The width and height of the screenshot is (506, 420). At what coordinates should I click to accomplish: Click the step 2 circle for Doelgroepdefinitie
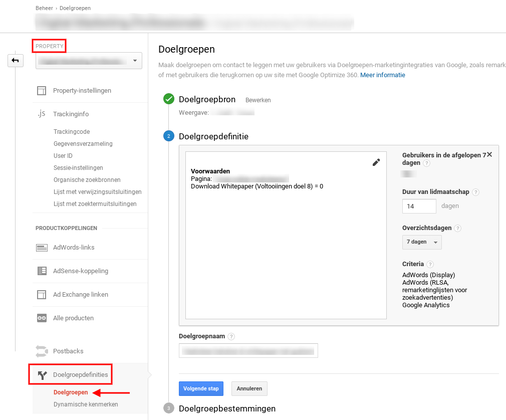click(169, 136)
